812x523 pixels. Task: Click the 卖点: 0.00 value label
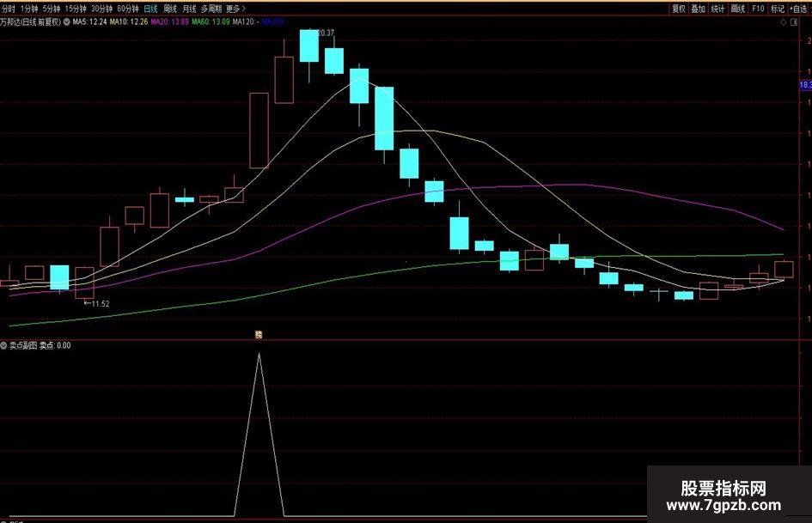(55, 345)
